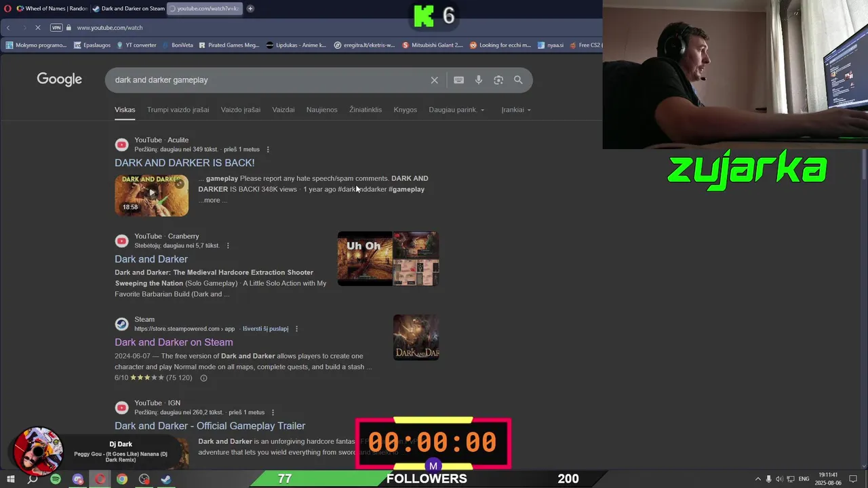Open more options for the IGN result
The width and height of the screenshot is (868, 488).
coord(273,412)
